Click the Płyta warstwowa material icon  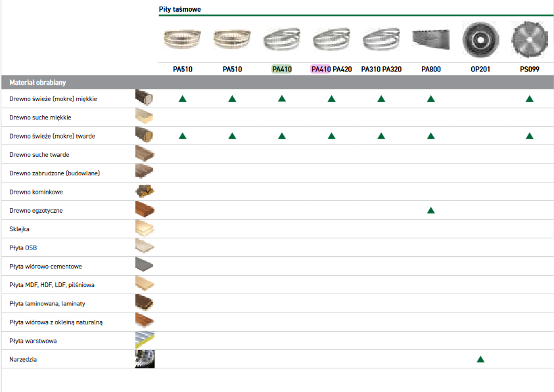(x=145, y=341)
